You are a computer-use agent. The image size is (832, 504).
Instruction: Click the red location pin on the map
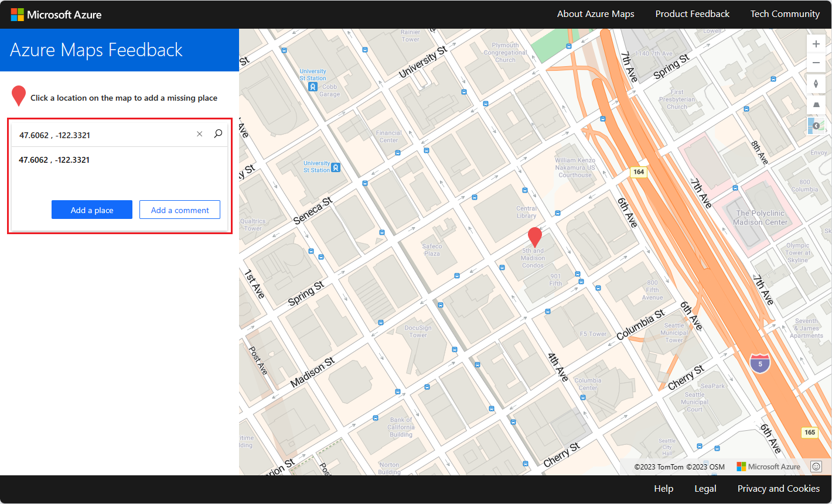point(535,237)
